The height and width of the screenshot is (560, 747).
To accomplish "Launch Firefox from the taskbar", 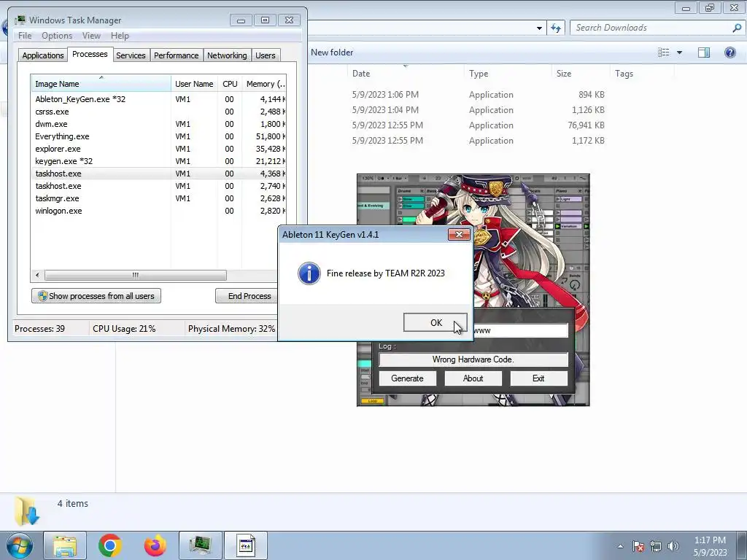I will click(155, 545).
